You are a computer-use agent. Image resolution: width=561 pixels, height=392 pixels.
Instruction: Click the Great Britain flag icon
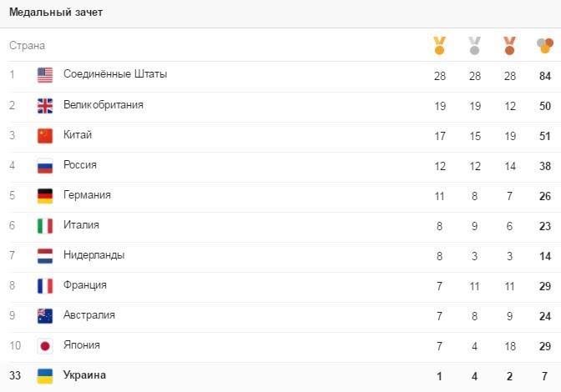(x=45, y=105)
